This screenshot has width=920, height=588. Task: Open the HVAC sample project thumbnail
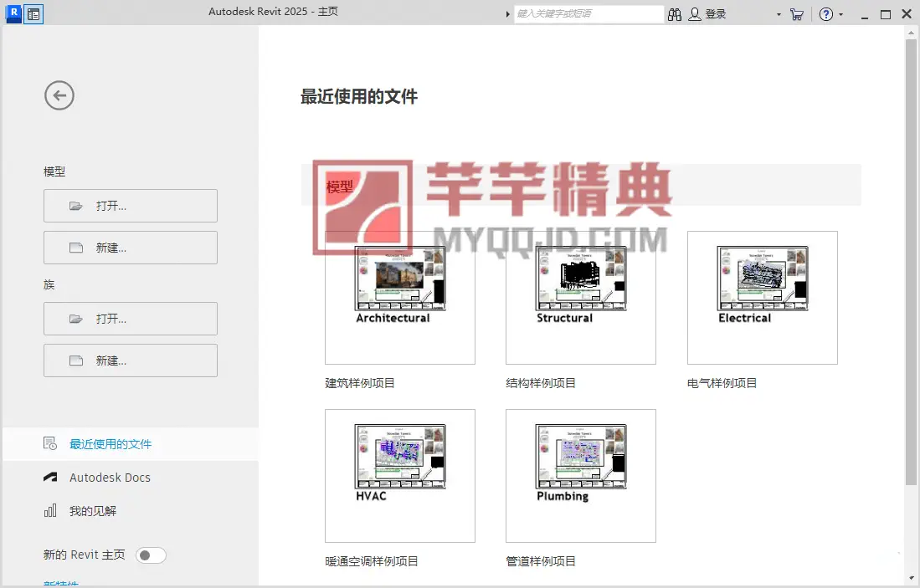pos(400,476)
